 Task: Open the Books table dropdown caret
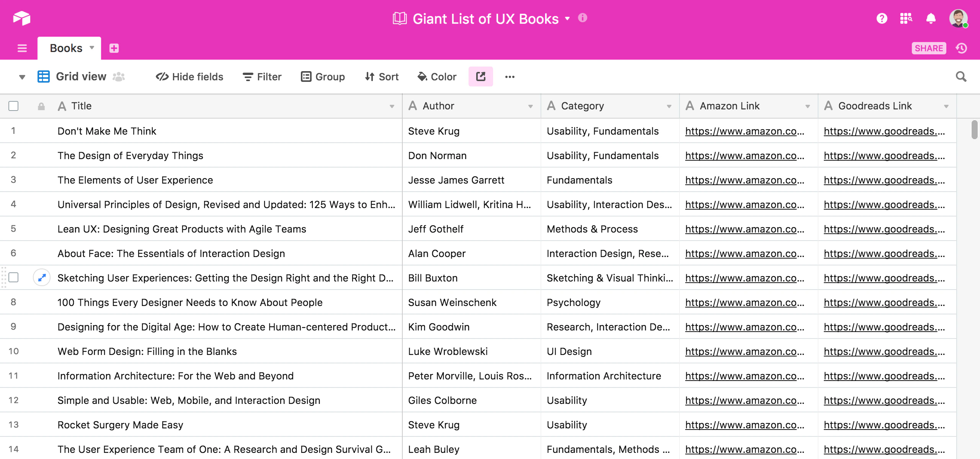pyautogui.click(x=92, y=48)
